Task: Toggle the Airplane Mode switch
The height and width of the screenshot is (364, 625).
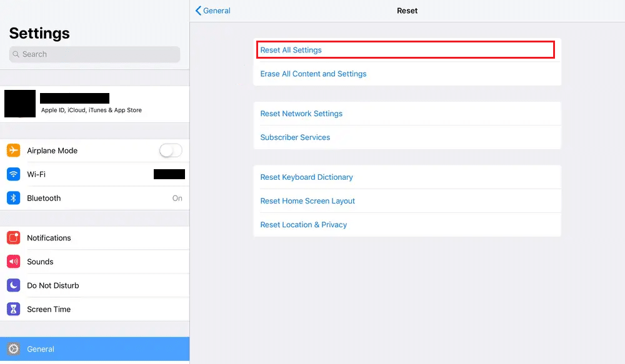Action: 171,150
